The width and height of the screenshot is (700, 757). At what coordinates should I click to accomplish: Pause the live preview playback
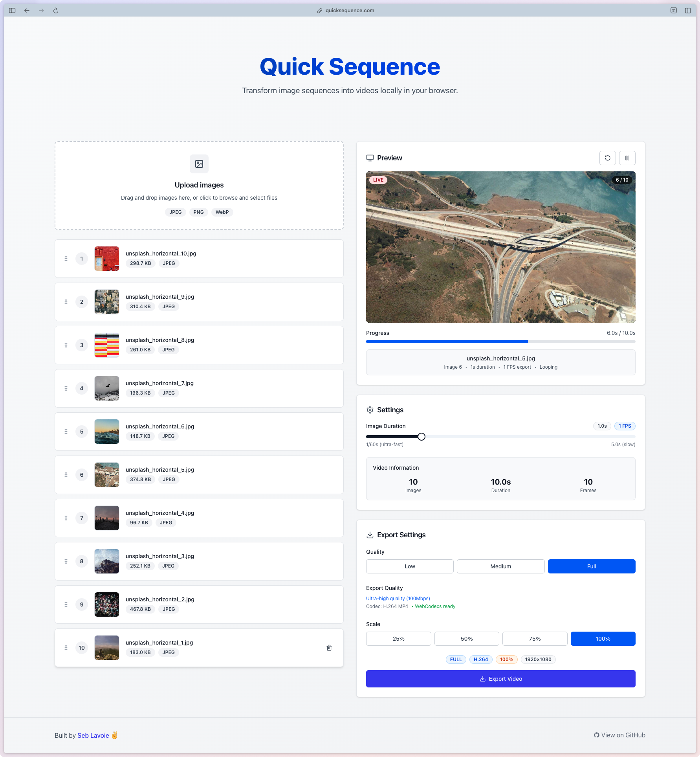click(x=627, y=158)
